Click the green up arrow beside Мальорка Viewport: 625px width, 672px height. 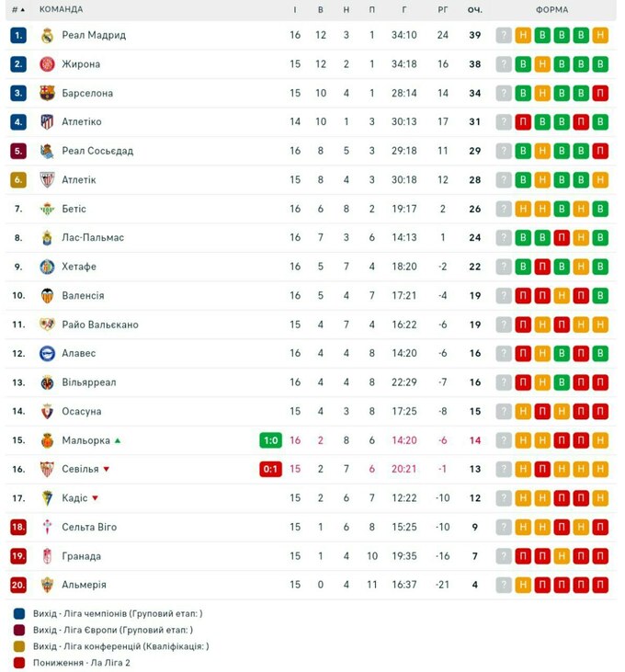point(118,440)
